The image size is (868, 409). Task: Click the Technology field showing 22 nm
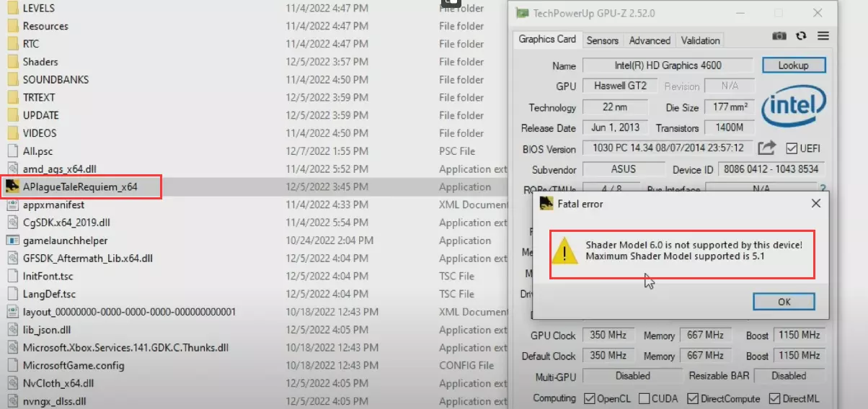coord(614,107)
